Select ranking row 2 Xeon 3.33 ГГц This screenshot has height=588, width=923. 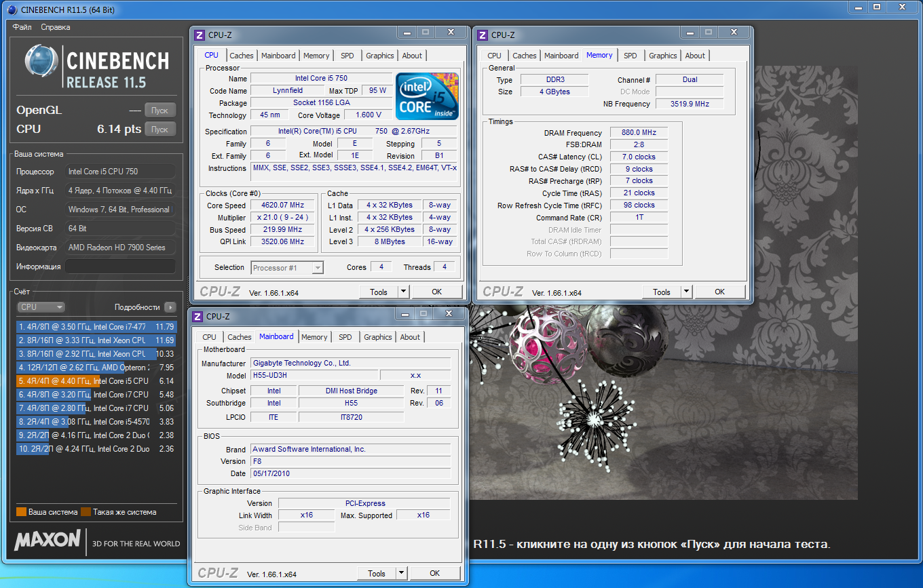pos(96,340)
